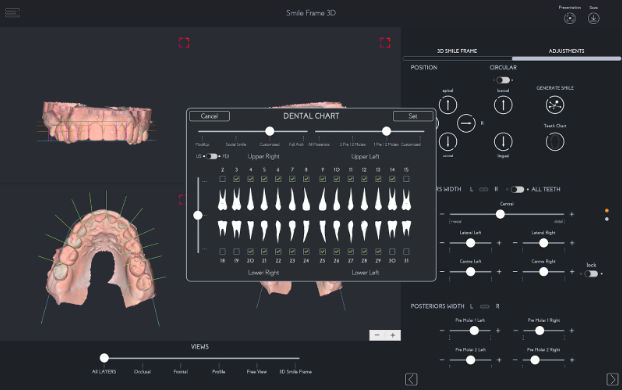
Task: Click Cancel in Dental Chart dialog
Action: point(209,116)
